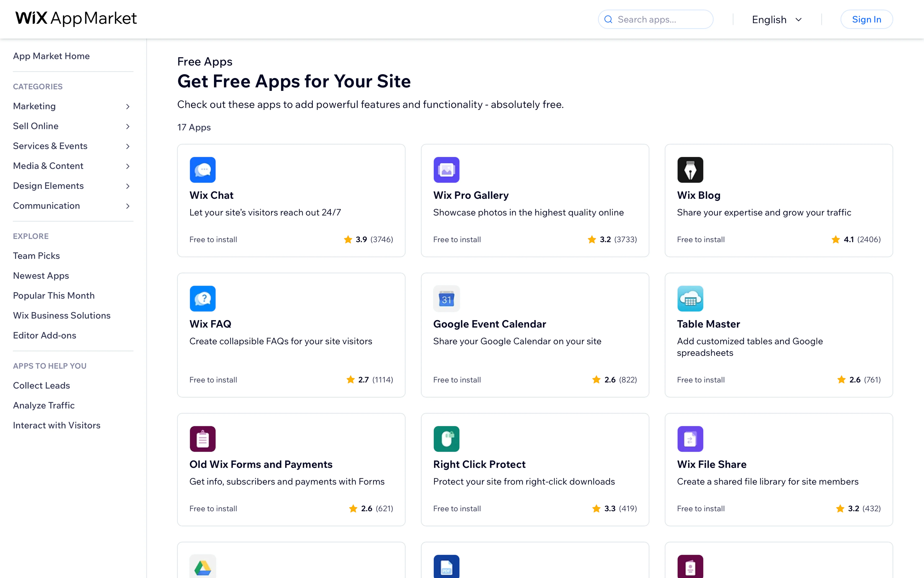Open the Old Wix Forms and Payments title
The width and height of the screenshot is (924, 578).
261,464
